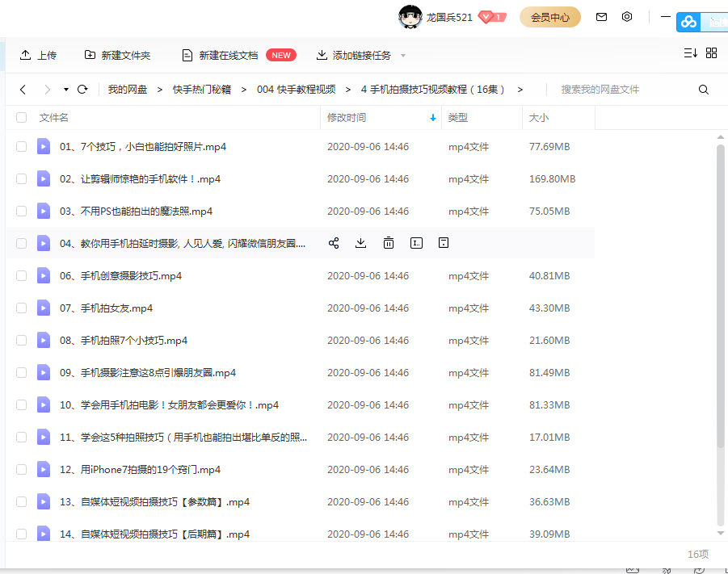Download file 04
Image resolution: width=728 pixels, height=574 pixels.
click(x=360, y=243)
